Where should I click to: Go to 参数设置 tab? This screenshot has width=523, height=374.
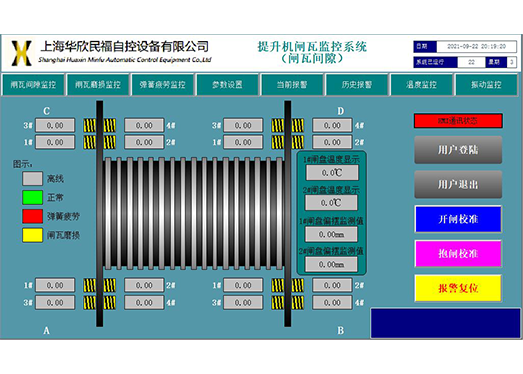coord(227,85)
